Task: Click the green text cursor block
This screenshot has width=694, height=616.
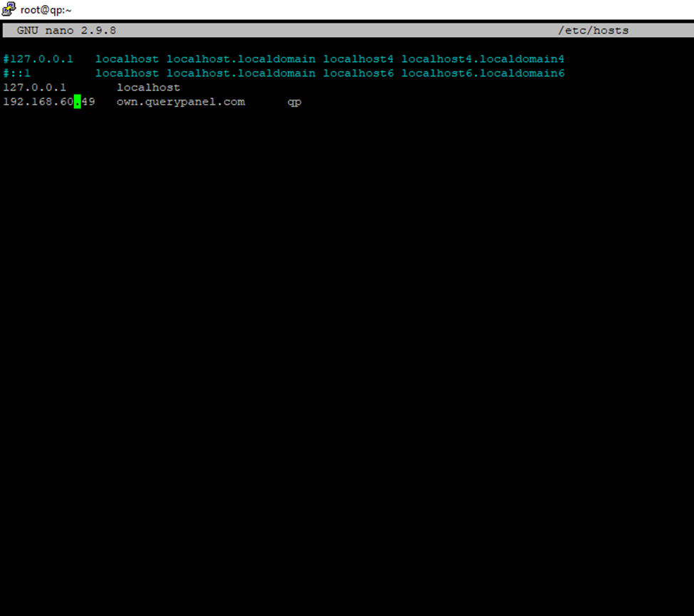Action: [78, 102]
